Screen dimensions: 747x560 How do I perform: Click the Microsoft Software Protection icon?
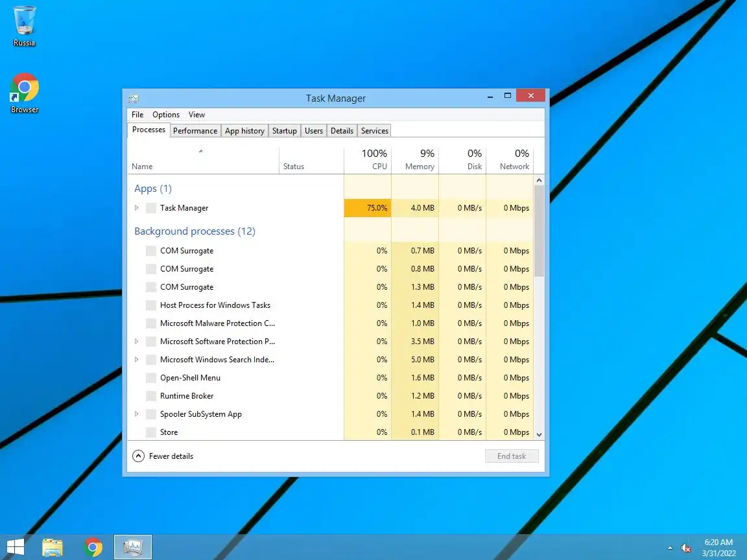(151, 342)
